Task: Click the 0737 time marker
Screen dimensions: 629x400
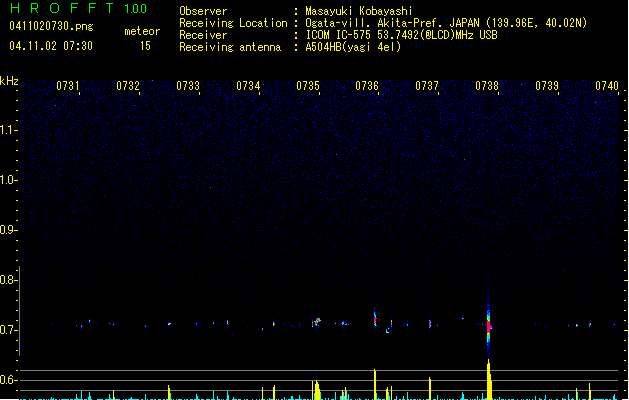Action: click(x=427, y=86)
